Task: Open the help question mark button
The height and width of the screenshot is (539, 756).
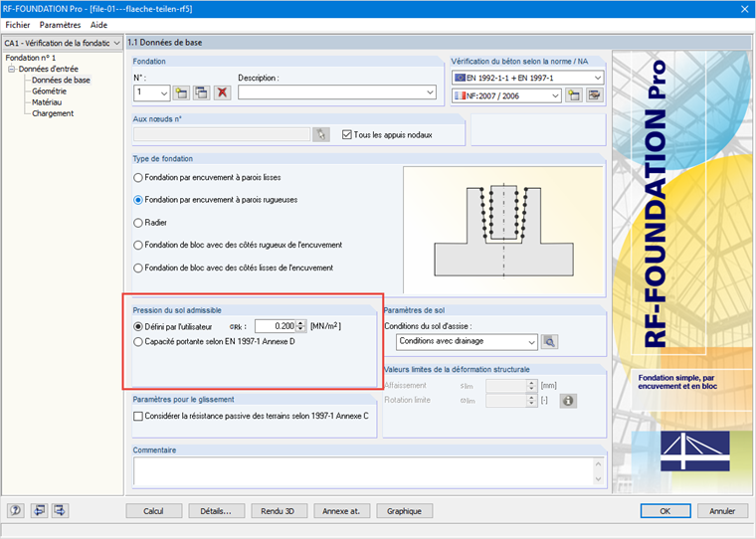Action: click(16, 510)
